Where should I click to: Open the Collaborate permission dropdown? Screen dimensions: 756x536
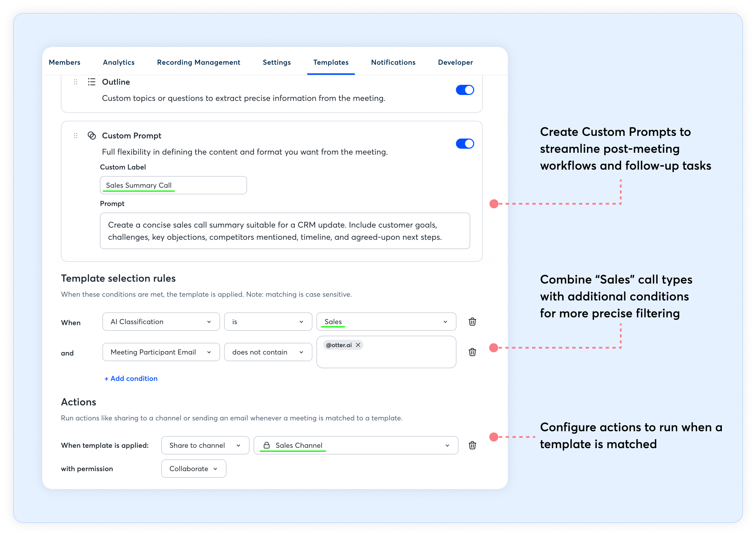193,469
